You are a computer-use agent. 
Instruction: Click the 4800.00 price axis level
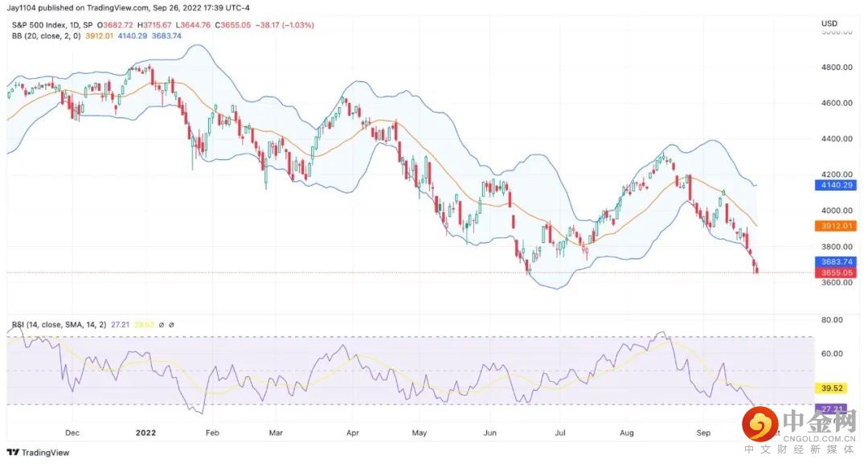tap(836, 67)
